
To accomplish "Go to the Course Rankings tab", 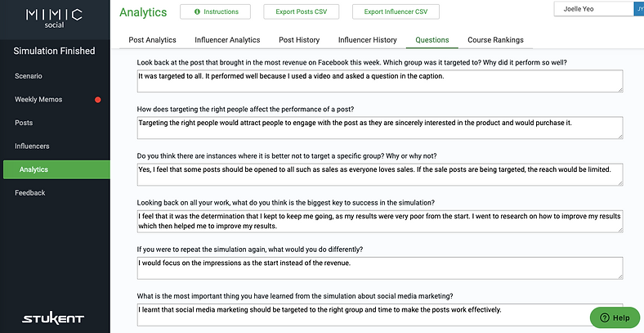I will pyautogui.click(x=495, y=40).
